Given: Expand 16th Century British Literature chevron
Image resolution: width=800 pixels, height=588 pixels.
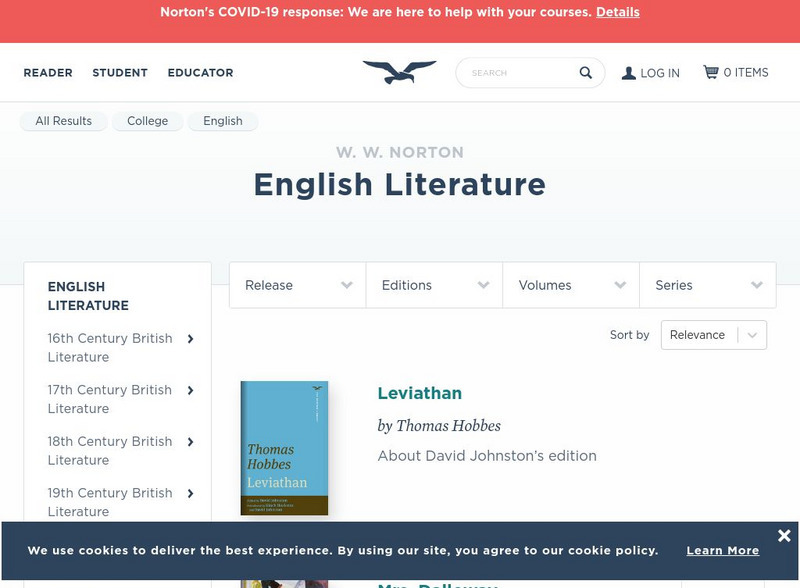Looking at the screenshot, I should coord(190,339).
